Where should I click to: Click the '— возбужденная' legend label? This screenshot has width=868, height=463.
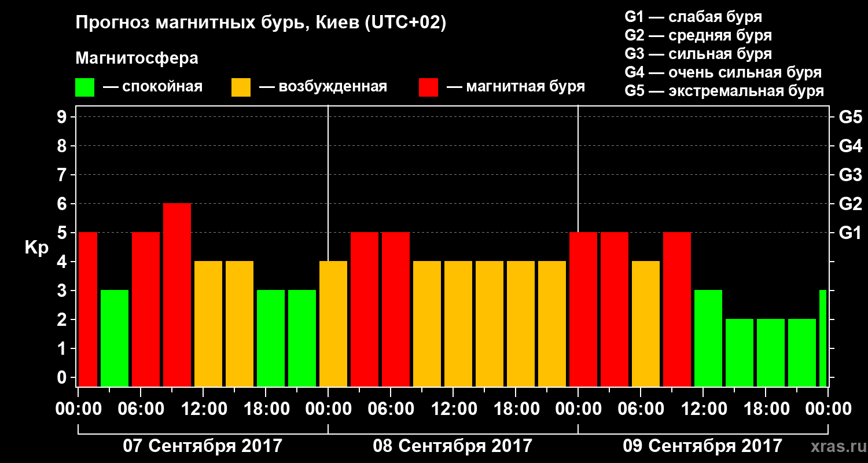pos(323,87)
